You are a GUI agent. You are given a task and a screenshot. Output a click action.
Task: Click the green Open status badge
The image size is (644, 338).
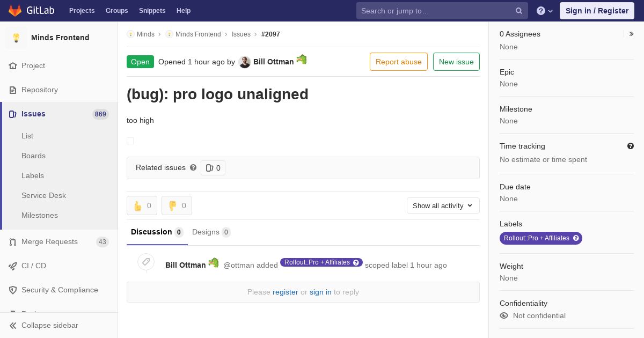(x=140, y=62)
